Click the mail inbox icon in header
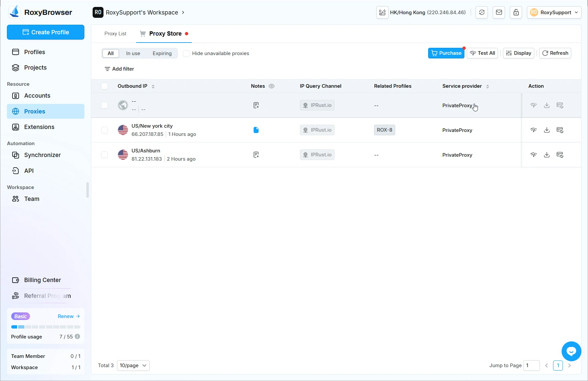588x381 pixels. pyautogui.click(x=499, y=13)
